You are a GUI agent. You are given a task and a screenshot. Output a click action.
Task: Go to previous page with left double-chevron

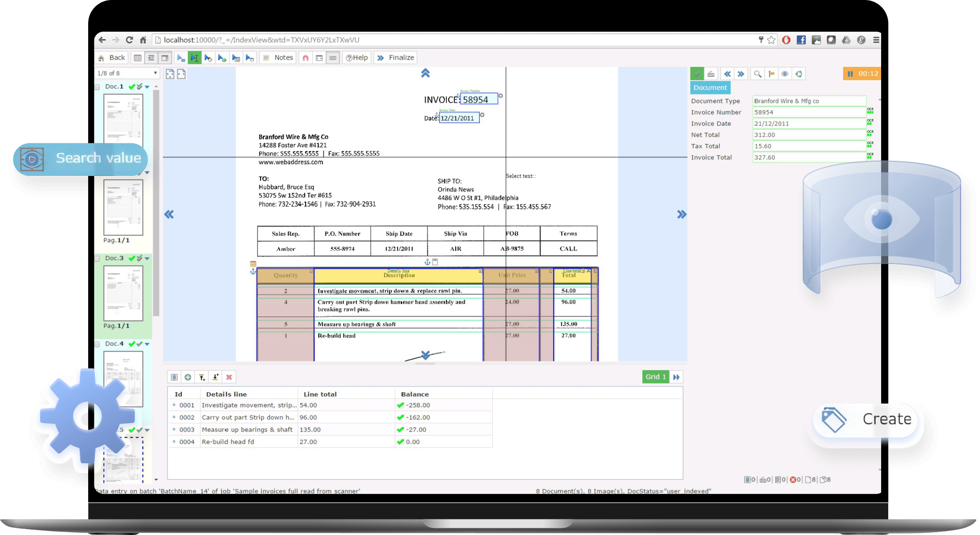(169, 215)
